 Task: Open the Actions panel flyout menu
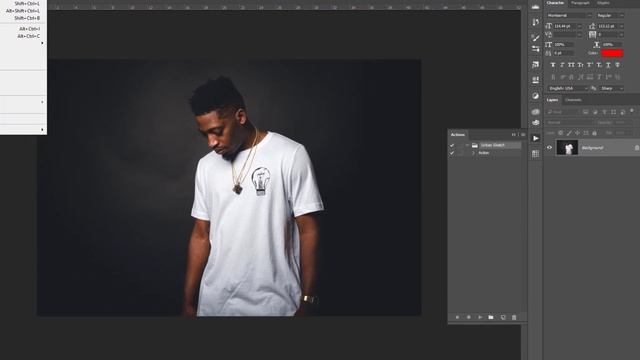click(x=523, y=135)
